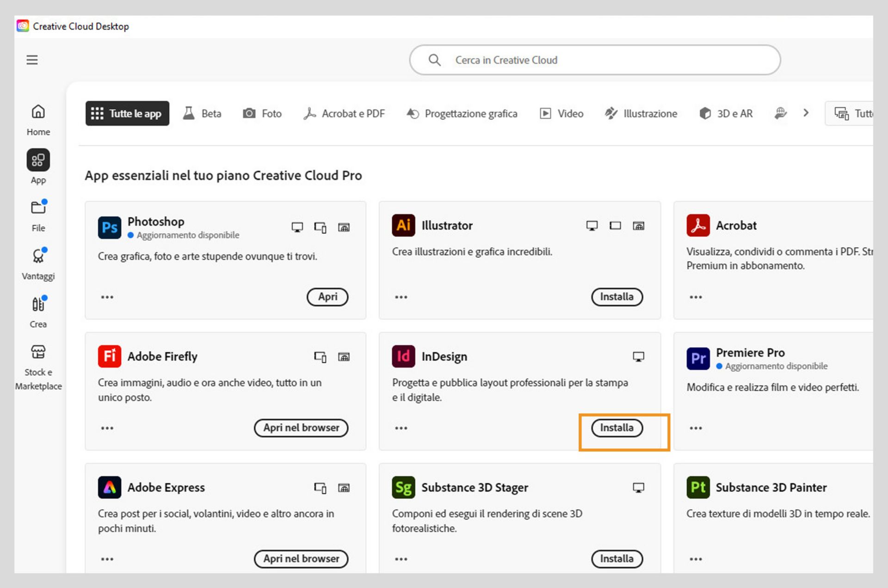The image size is (888, 588).
Task: Open more options for Substance 3D Stager
Action: click(x=401, y=559)
